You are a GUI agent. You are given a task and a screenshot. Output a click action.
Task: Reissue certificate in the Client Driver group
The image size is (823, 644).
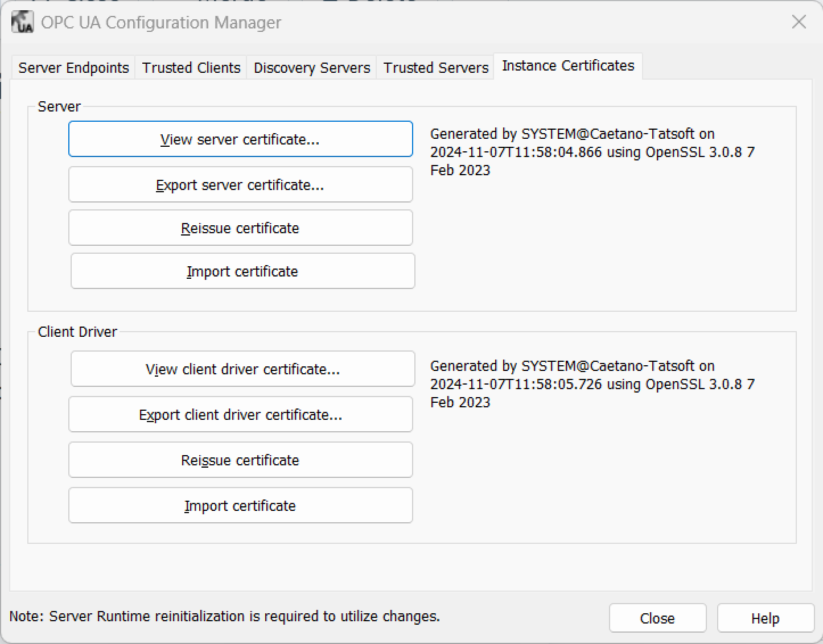(240, 460)
